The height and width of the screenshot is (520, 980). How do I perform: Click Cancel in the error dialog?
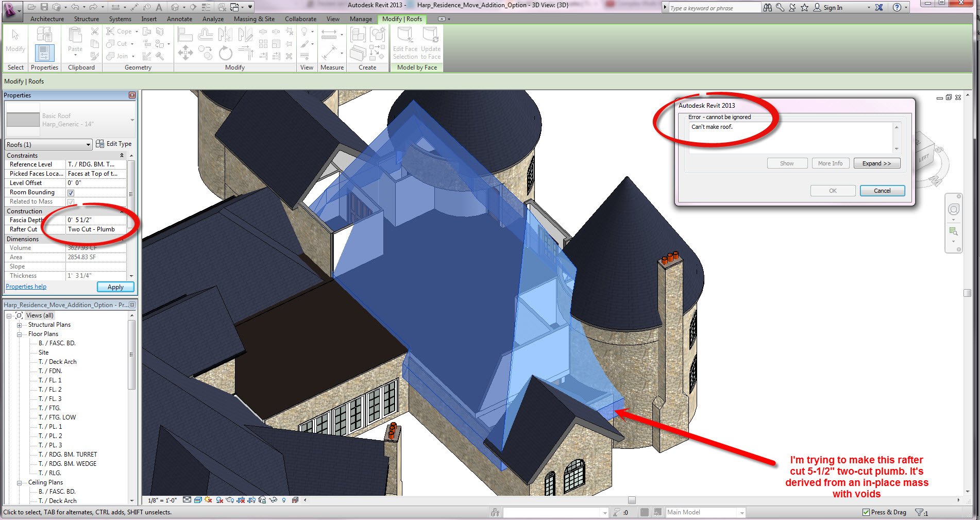point(882,191)
